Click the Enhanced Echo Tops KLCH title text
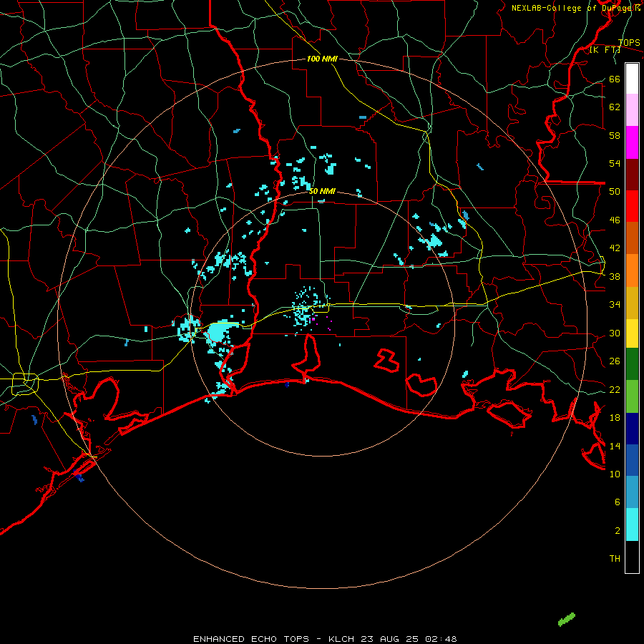 click(x=325, y=639)
